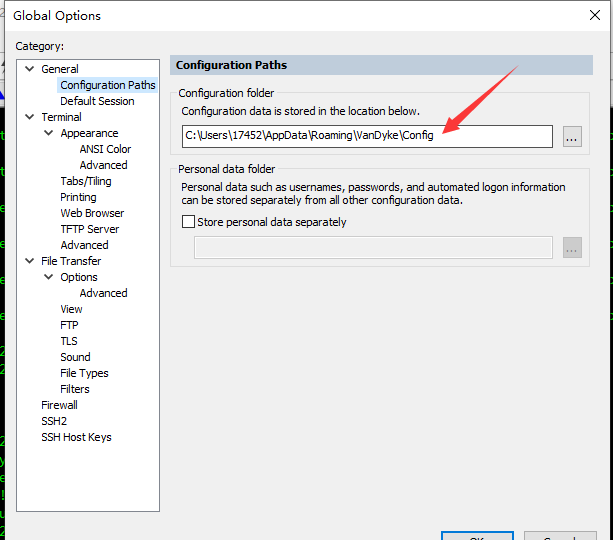The image size is (613, 540).
Task: Go to TFTP Server settings
Action: (89, 229)
